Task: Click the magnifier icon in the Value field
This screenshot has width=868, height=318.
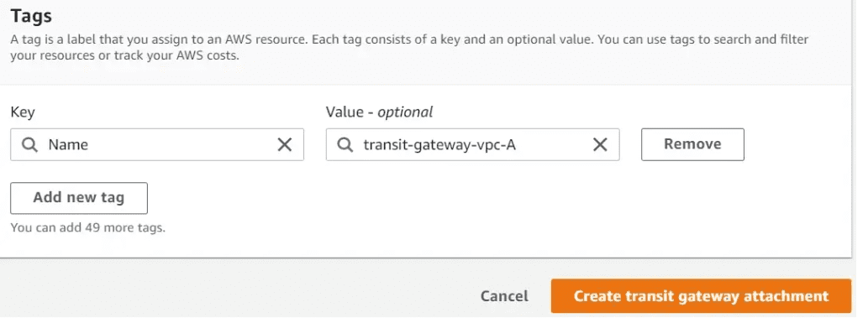Action: 345,145
